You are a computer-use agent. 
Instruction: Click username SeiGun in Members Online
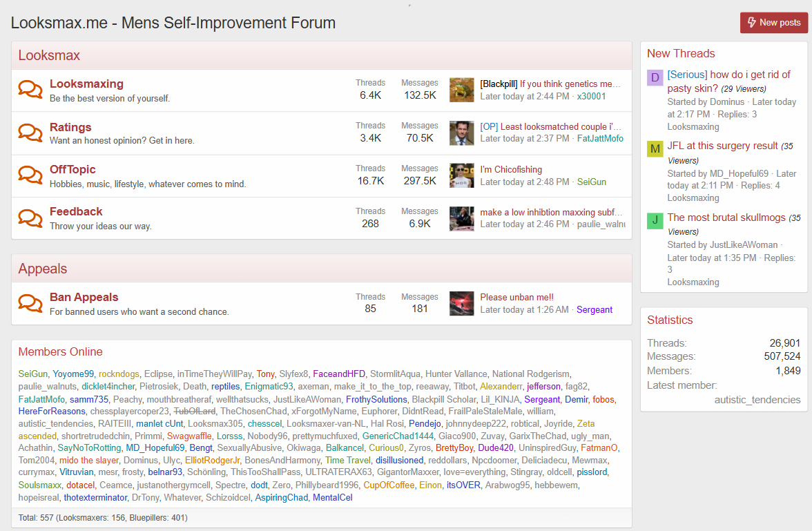(33, 374)
